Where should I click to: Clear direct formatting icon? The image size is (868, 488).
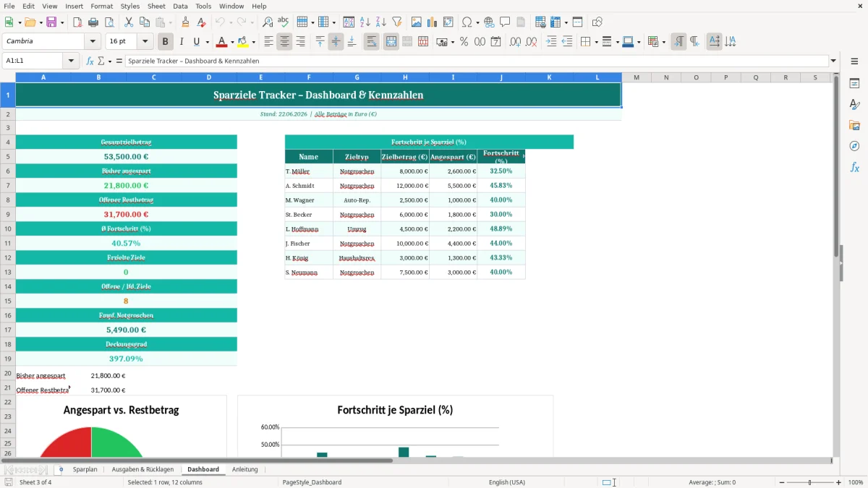(202, 22)
